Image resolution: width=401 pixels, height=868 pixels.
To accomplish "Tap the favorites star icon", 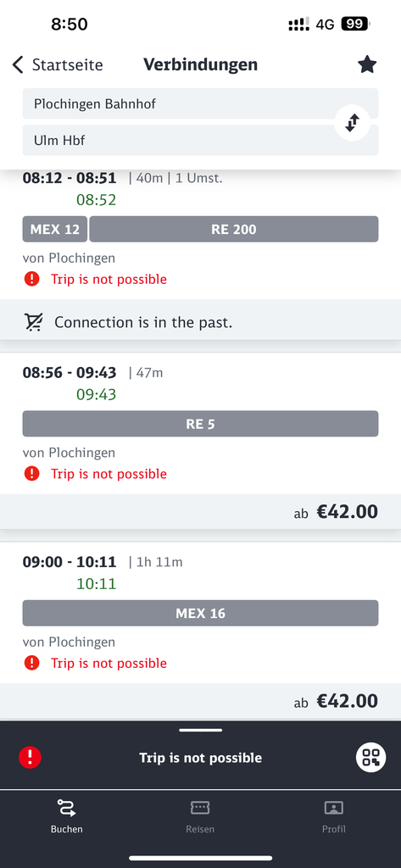I will [366, 64].
